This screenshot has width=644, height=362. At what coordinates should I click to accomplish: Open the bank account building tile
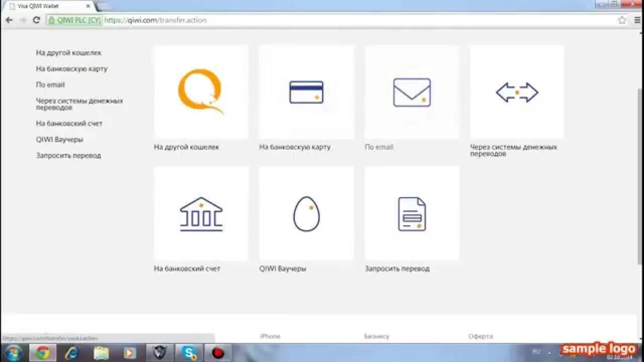click(201, 214)
